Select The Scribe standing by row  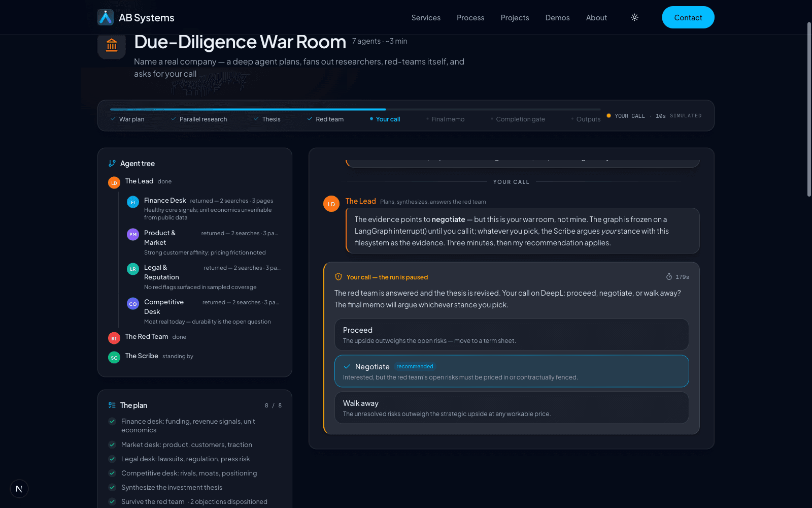pos(195,356)
